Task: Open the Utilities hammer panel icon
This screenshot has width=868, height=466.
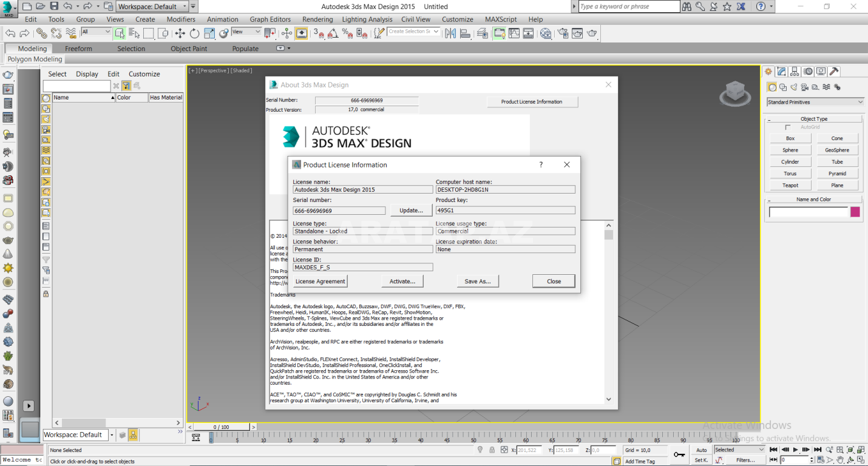Action: click(834, 71)
